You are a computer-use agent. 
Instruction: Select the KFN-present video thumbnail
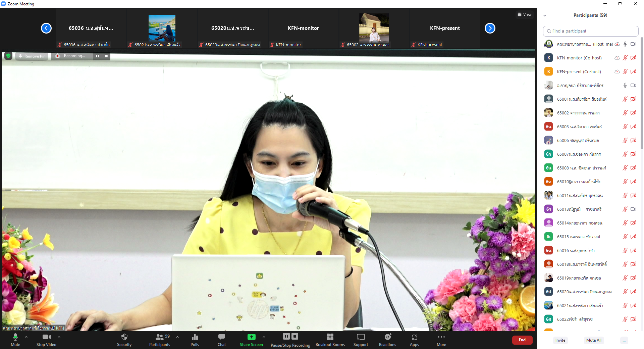pyautogui.click(x=445, y=28)
